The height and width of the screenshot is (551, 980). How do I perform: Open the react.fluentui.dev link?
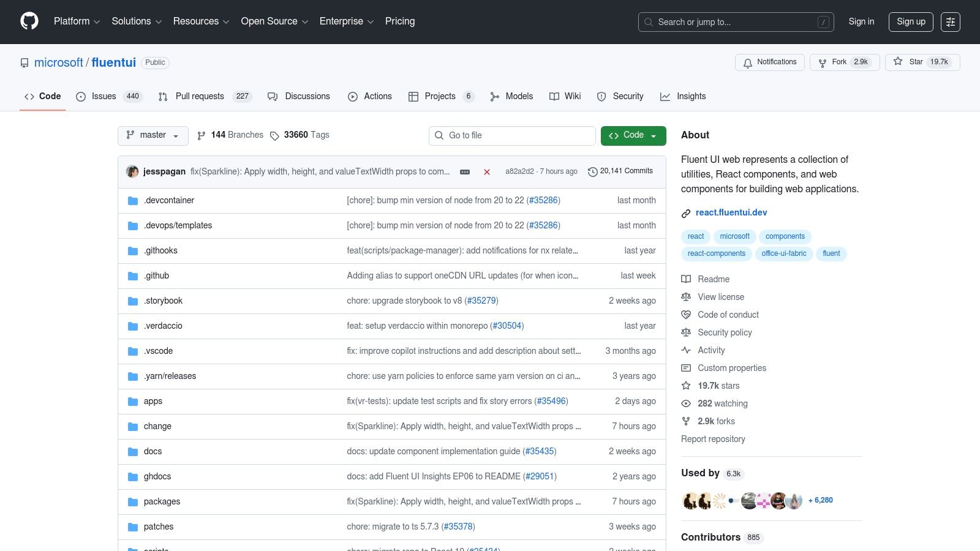point(731,212)
